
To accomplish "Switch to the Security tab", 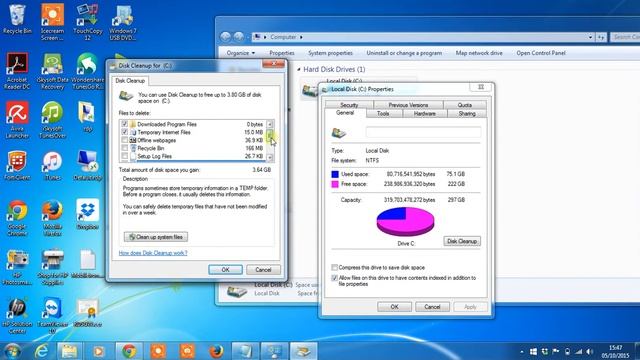I will point(349,105).
